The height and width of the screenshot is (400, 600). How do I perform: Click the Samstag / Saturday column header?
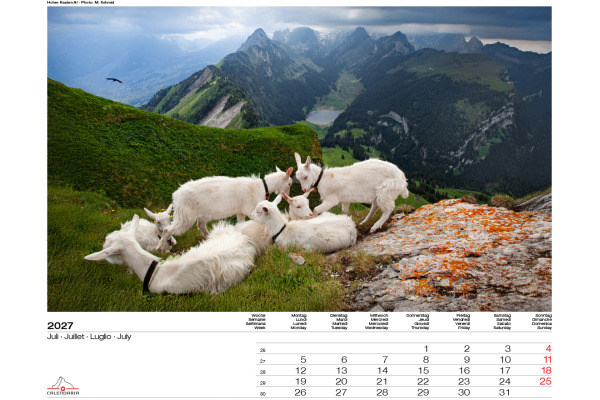tap(502, 322)
